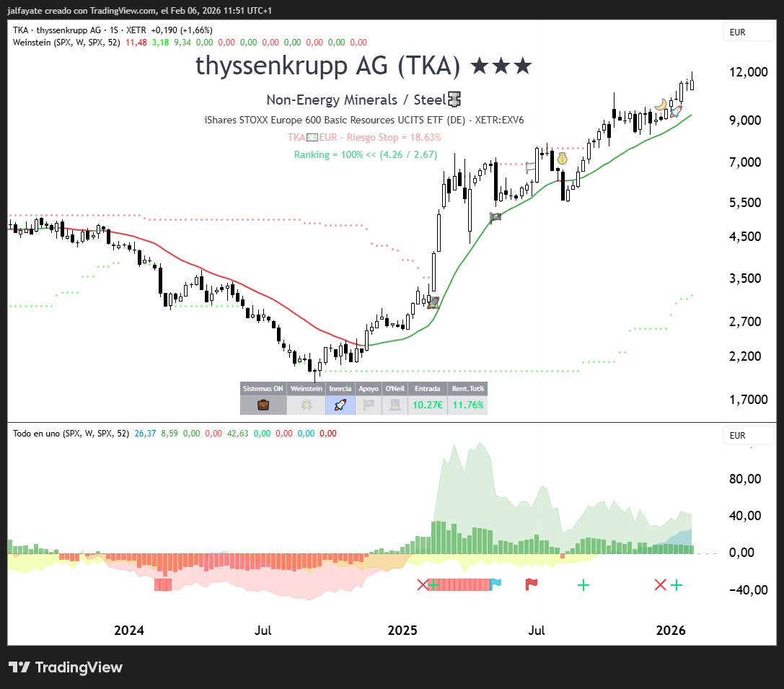The height and width of the screenshot is (689, 784).
Task: Select the 'Rent.Tot%' table header
Action: click(467, 388)
